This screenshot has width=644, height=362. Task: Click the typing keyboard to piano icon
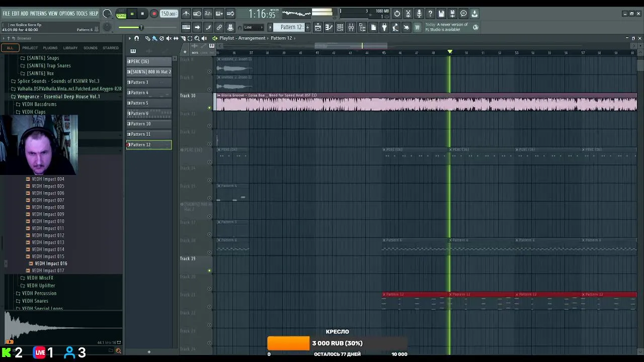[186, 27]
